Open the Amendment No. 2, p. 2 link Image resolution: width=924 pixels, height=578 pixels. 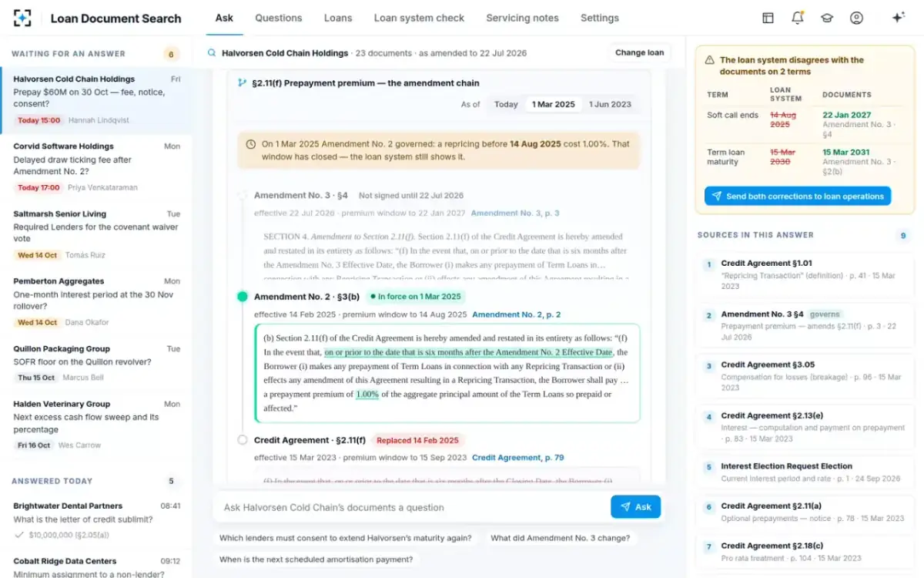click(x=517, y=314)
